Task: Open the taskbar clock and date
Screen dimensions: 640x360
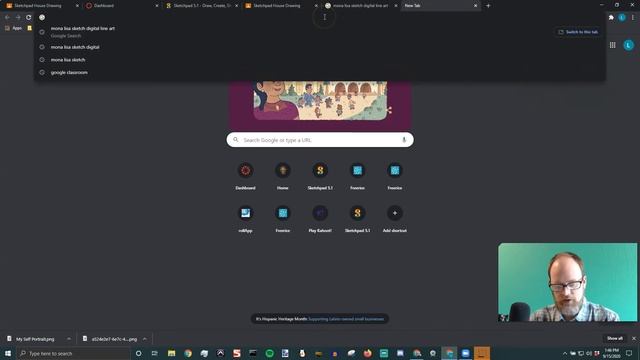Action: point(611,353)
